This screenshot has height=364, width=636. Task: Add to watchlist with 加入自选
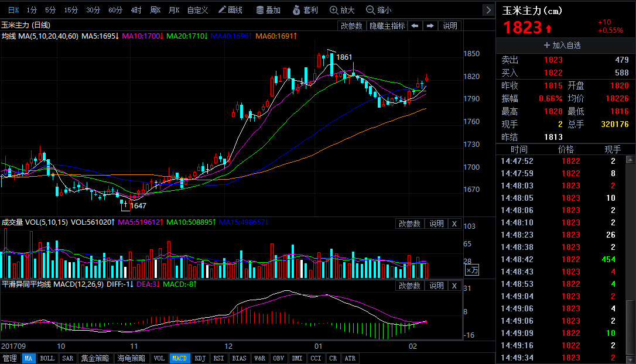point(562,46)
